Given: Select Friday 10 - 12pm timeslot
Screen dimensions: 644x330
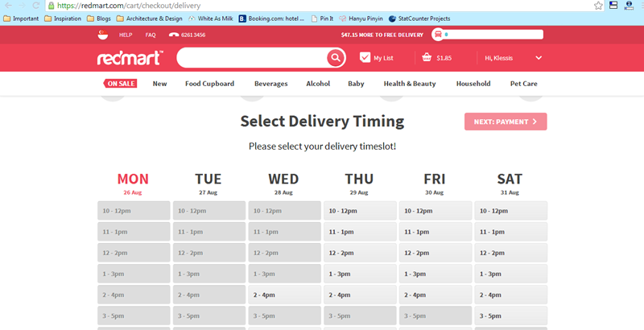Looking at the screenshot, I should tap(436, 211).
